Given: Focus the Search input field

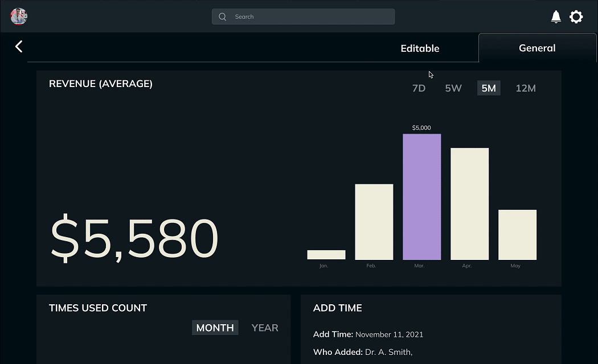Looking at the screenshot, I should point(303,16).
